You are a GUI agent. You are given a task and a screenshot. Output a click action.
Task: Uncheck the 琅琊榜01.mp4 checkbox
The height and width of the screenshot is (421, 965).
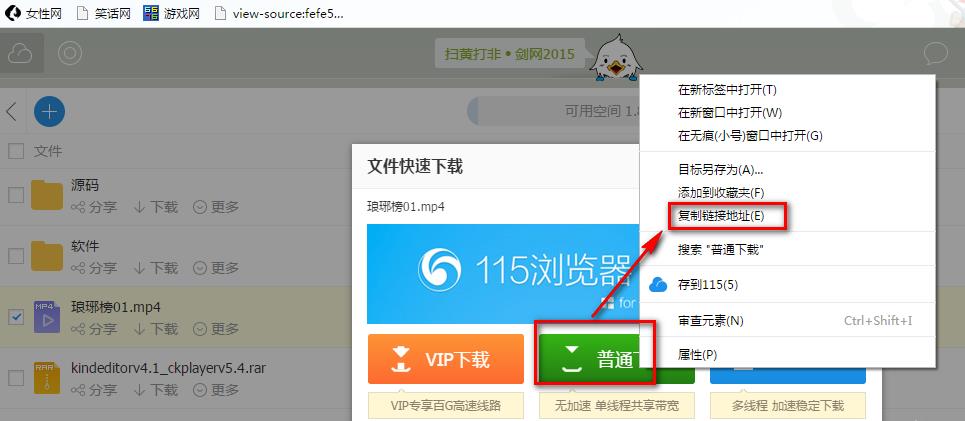(x=16, y=317)
